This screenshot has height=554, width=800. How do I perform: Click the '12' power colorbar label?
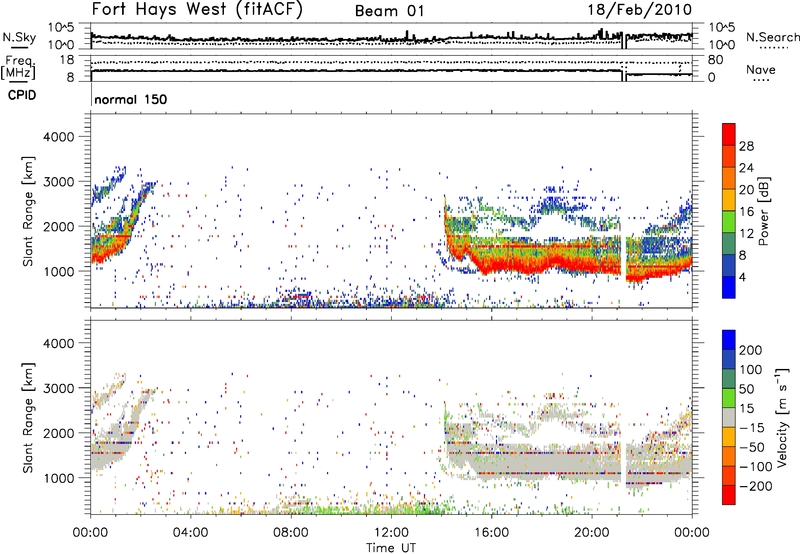point(746,234)
